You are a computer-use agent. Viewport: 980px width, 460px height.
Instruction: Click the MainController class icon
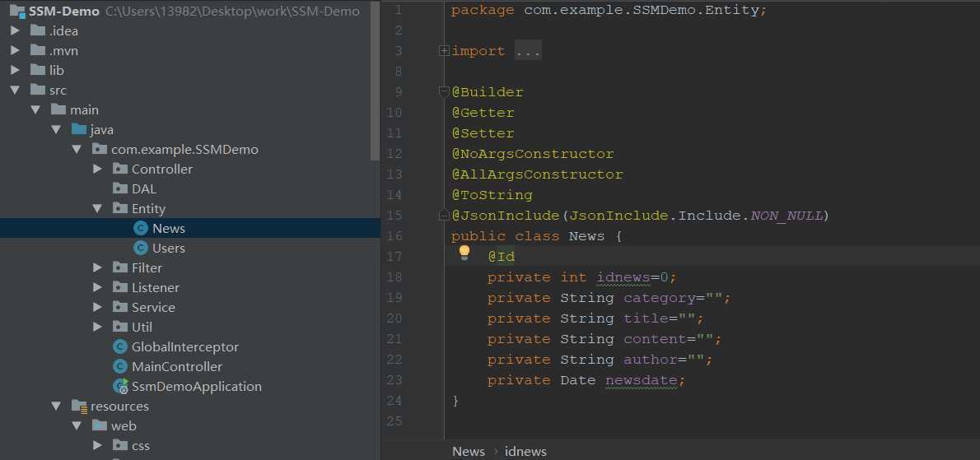click(x=120, y=366)
